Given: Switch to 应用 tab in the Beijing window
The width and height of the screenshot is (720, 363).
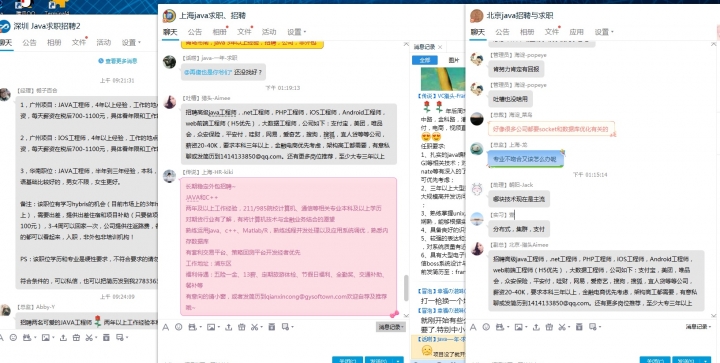Looking at the screenshot, I should click(576, 32).
